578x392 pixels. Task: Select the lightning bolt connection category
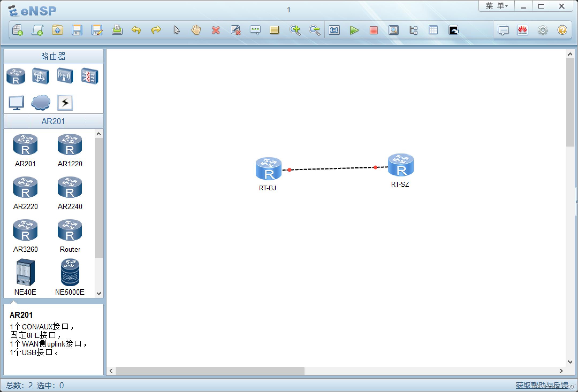tap(65, 102)
